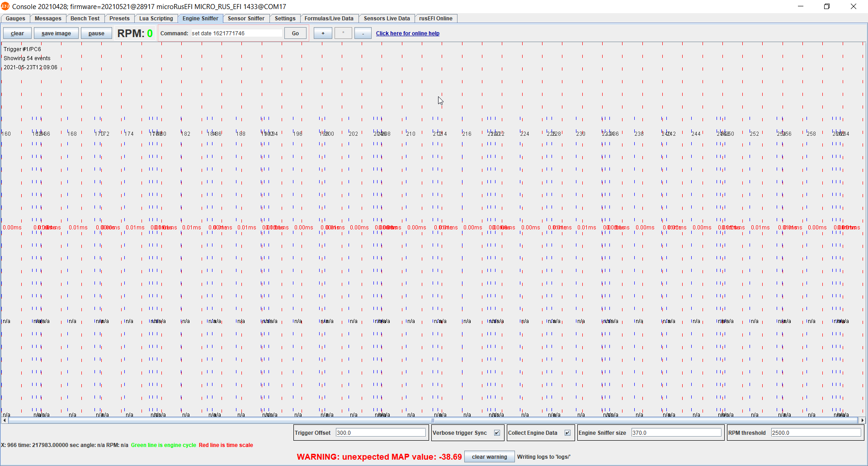Image resolution: width=868 pixels, height=466 pixels.
Task: Click the save image button
Action: (x=56, y=33)
